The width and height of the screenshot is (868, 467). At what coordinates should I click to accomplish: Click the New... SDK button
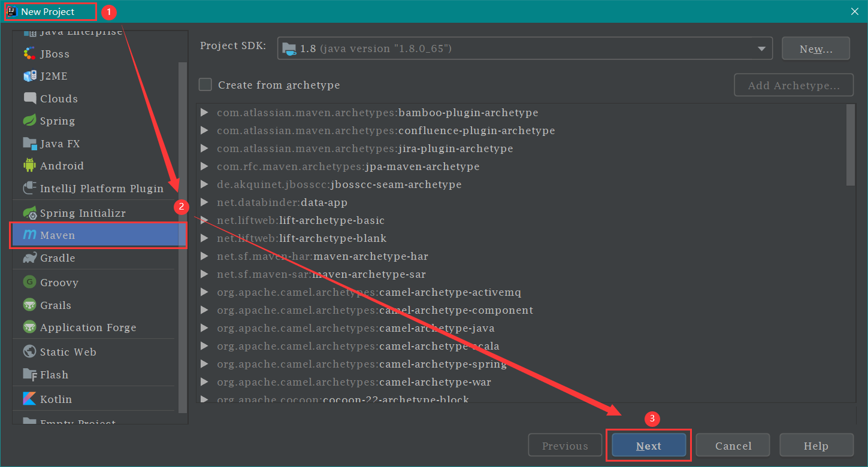point(815,48)
